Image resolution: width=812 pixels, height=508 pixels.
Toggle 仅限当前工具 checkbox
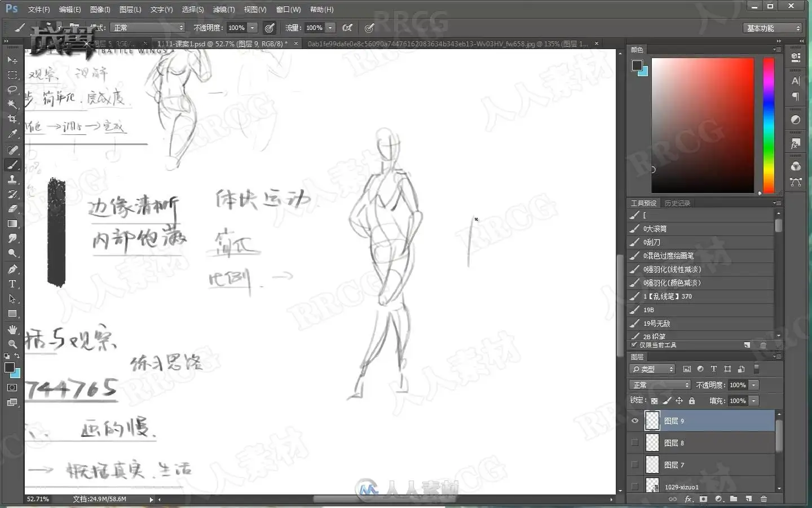(634, 344)
